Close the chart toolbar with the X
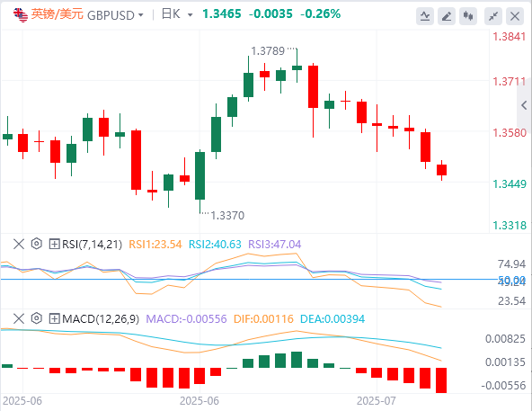This screenshot has height=411, width=532. (515, 16)
